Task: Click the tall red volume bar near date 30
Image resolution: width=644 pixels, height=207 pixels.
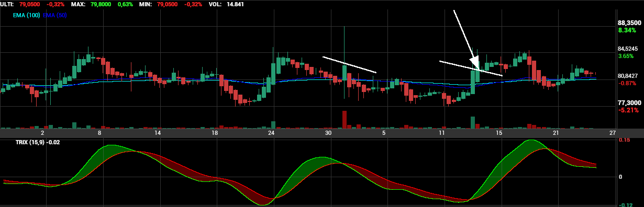Action: click(x=345, y=119)
